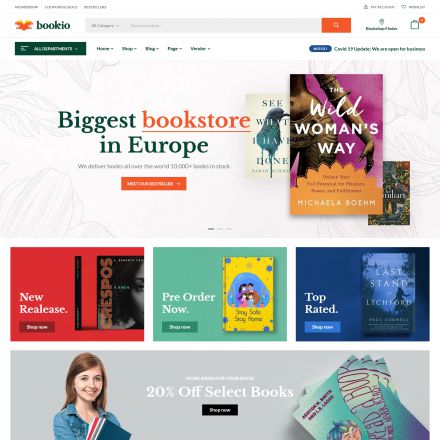Click Shop now on 20% Off banner
The width and height of the screenshot is (440, 440).
tap(220, 410)
